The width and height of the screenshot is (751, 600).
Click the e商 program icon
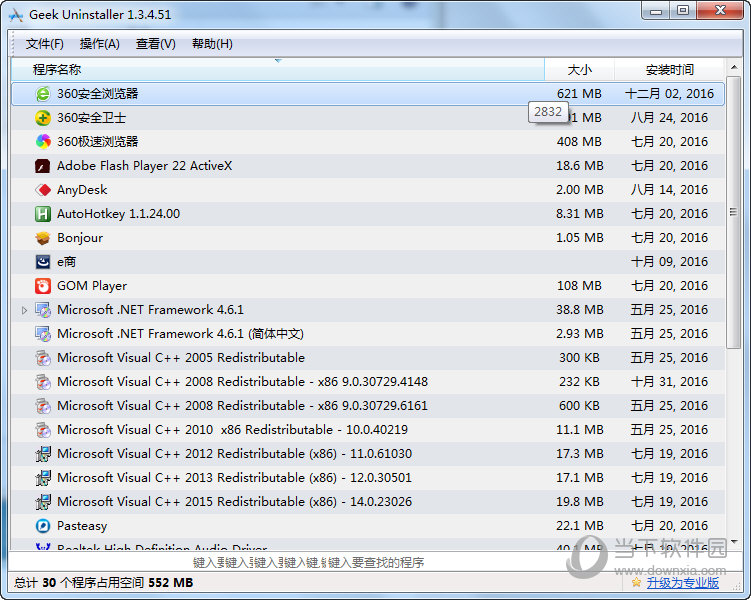(43, 262)
